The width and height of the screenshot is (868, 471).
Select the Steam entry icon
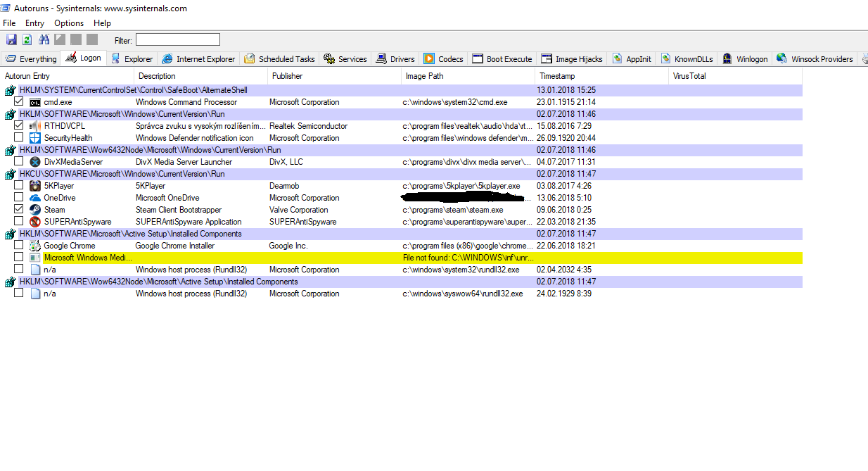coord(35,210)
